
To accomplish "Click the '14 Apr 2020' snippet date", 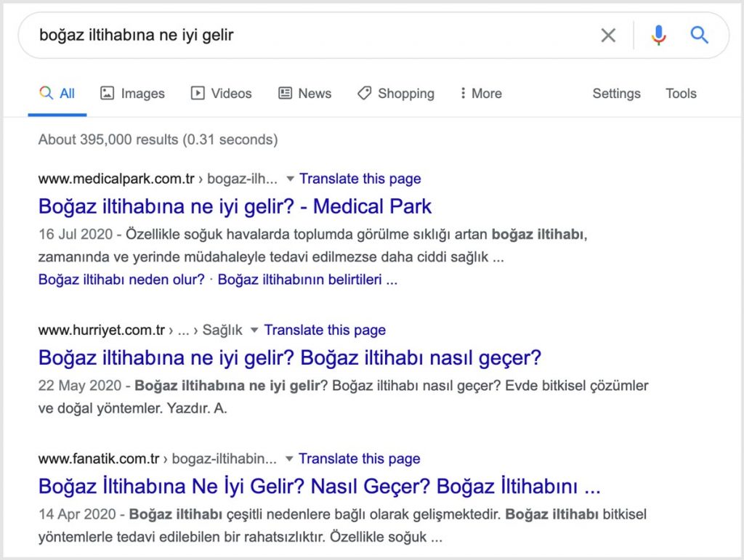I will [x=77, y=514].
